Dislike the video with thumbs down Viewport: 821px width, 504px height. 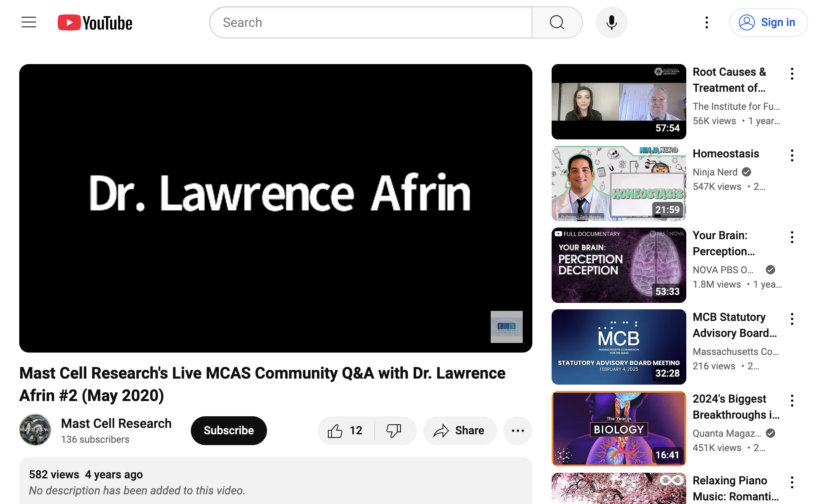click(x=394, y=431)
